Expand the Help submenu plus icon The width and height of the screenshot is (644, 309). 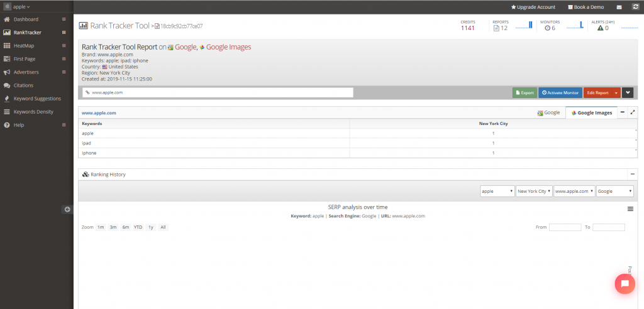tap(64, 125)
